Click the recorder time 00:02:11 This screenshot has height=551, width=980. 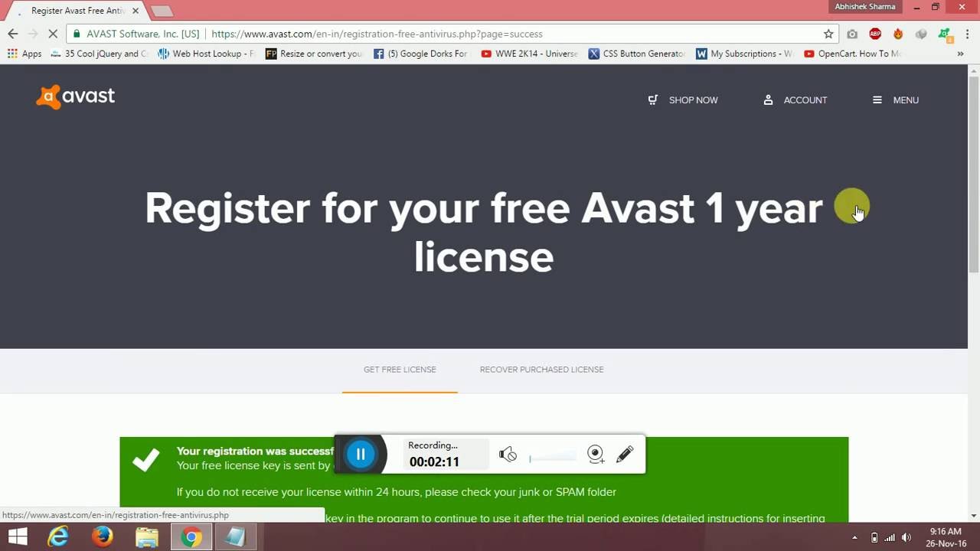pyautogui.click(x=434, y=461)
